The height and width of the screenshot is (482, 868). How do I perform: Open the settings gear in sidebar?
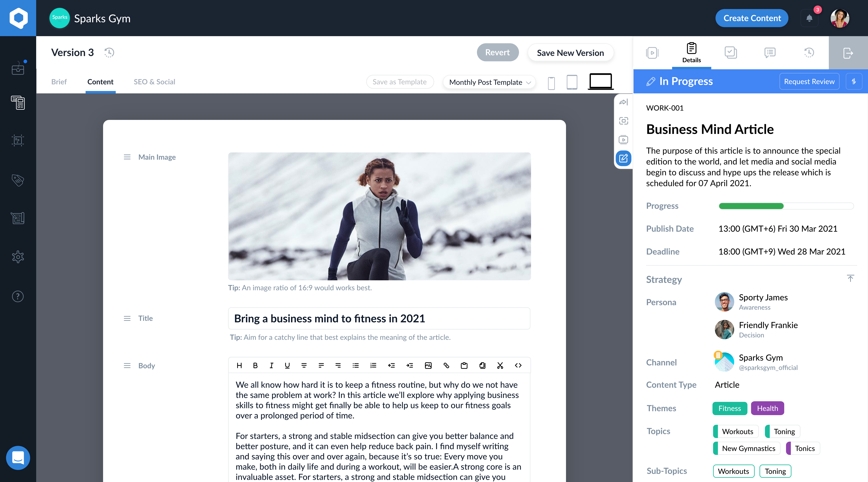pyautogui.click(x=18, y=257)
